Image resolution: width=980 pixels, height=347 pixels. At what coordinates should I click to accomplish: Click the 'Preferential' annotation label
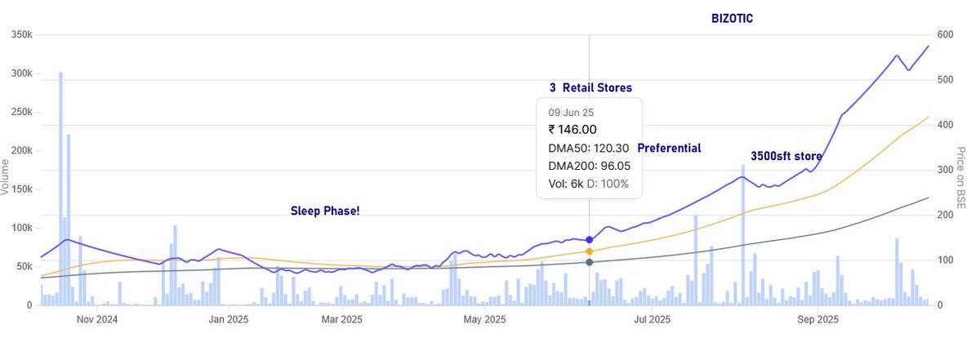pyautogui.click(x=669, y=149)
